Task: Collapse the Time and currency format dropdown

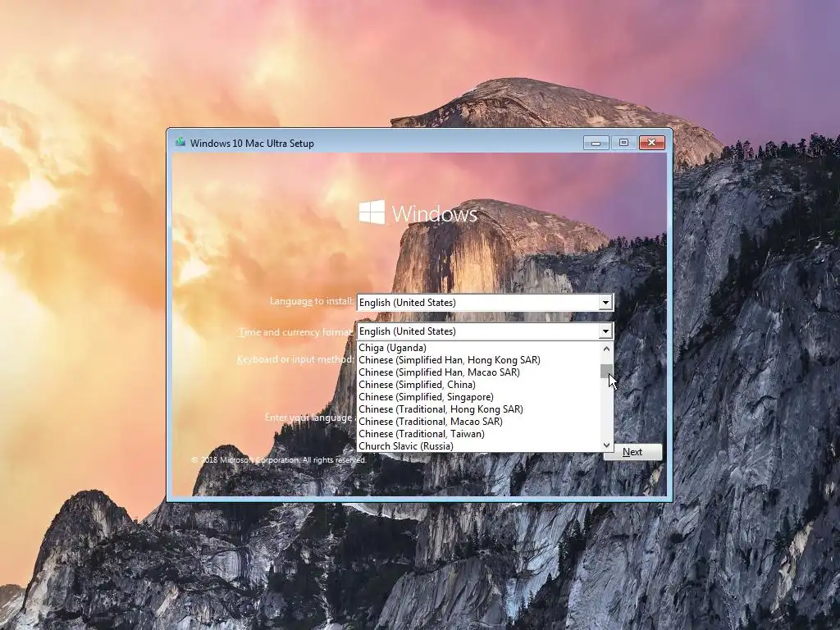Action: [605, 331]
